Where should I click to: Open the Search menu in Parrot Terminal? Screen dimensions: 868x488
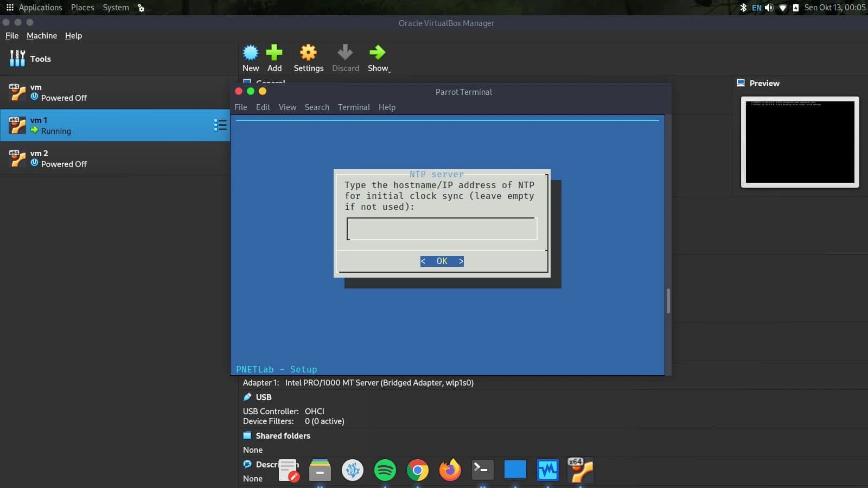coord(317,107)
